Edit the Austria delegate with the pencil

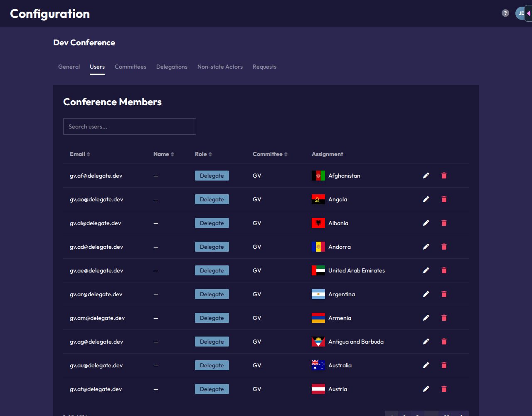[x=426, y=389]
